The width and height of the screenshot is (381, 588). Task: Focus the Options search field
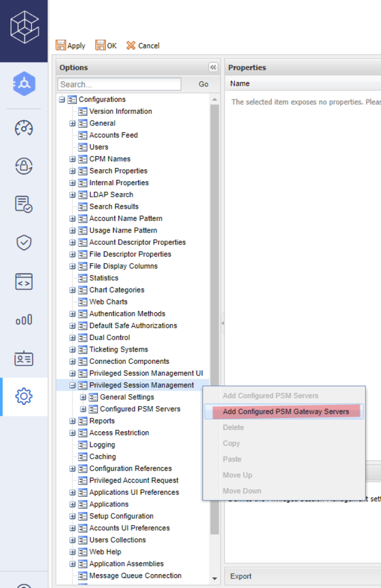[x=119, y=84]
